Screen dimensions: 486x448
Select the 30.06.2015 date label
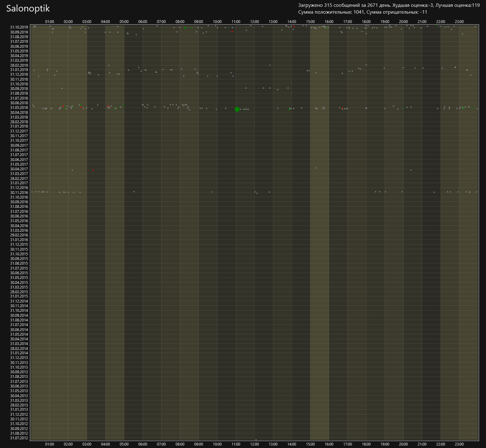[19, 273]
